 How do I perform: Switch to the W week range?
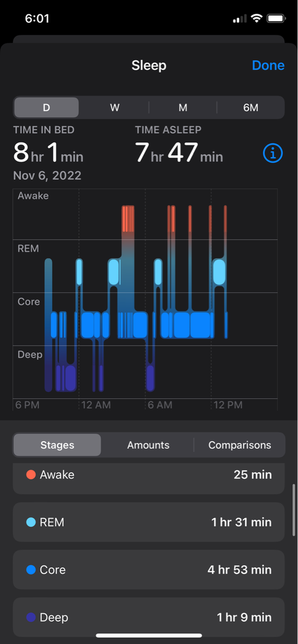114,107
